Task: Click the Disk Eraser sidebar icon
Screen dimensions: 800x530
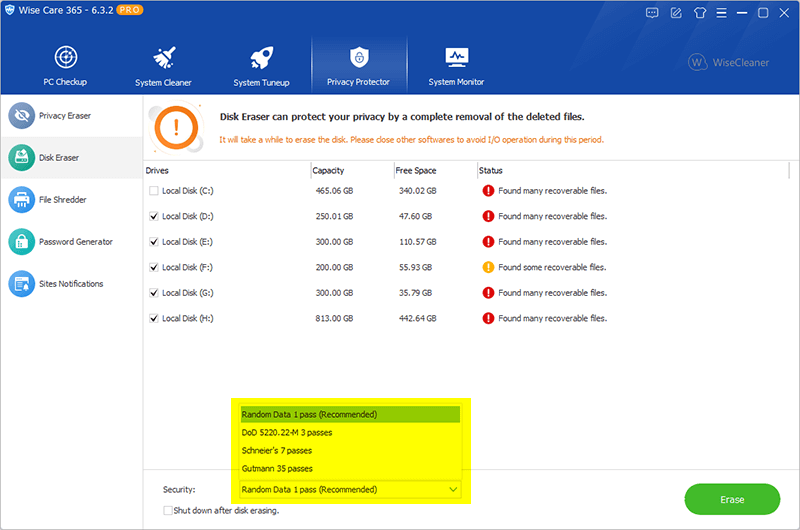Action: click(x=21, y=158)
